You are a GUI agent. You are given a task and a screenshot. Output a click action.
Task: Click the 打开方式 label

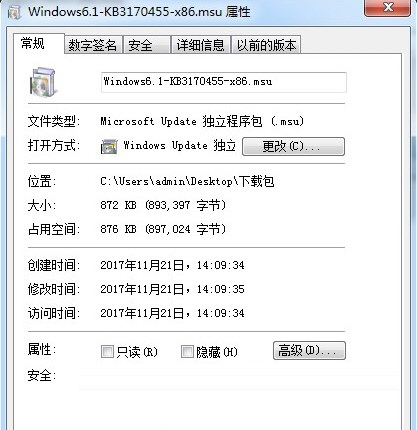pyautogui.click(x=54, y=146)
